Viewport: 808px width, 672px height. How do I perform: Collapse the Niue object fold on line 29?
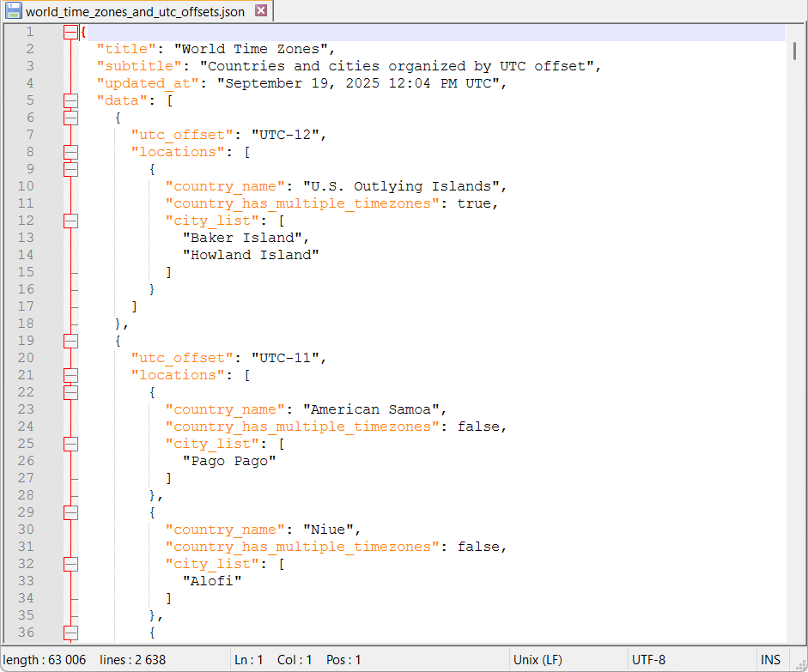(70, 512)
